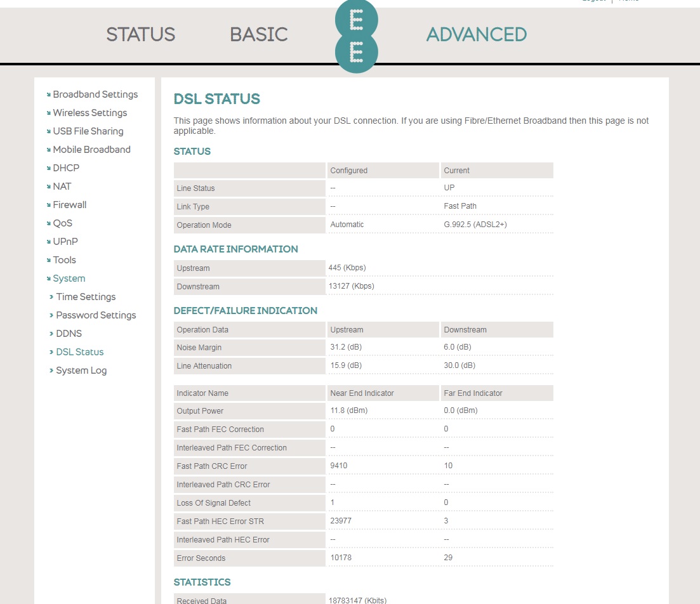
Task: Open NAT settings
Action: [x=62, y=186]
